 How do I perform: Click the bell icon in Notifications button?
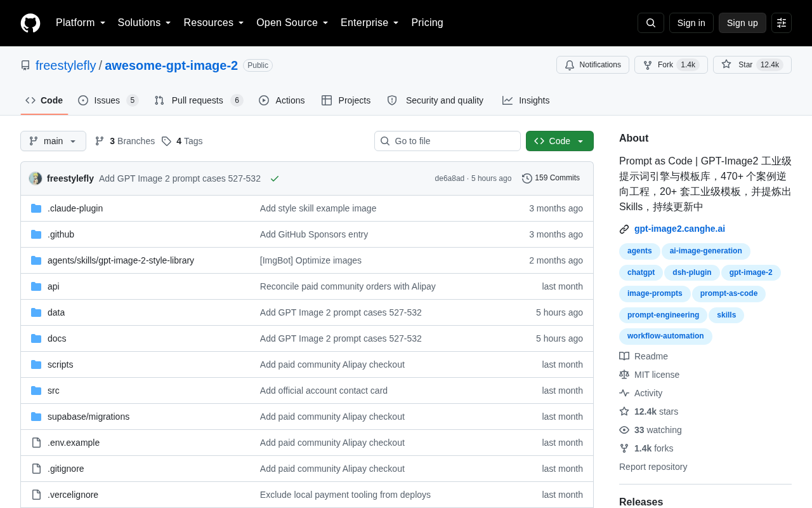(x=570, y=65)
